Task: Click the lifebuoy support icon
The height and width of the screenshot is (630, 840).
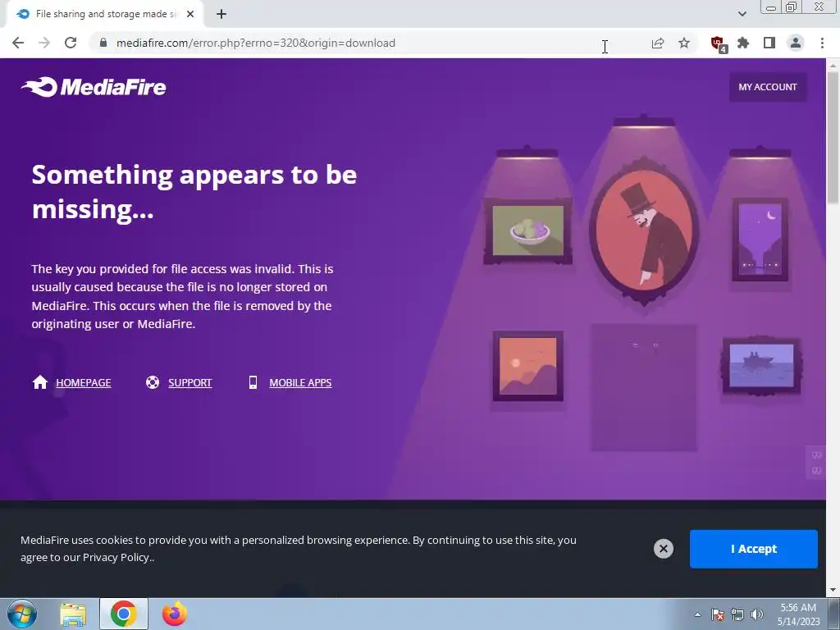Action: click(153, 382)
